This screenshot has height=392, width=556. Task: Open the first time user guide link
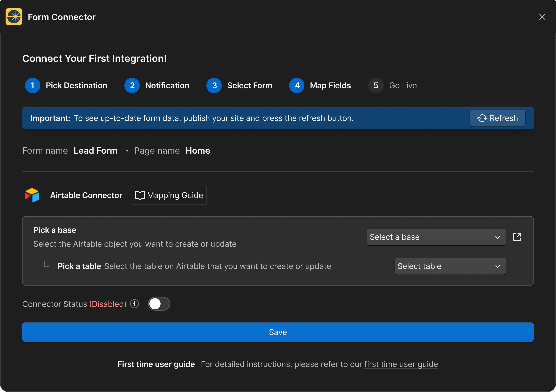coord(401,364)
